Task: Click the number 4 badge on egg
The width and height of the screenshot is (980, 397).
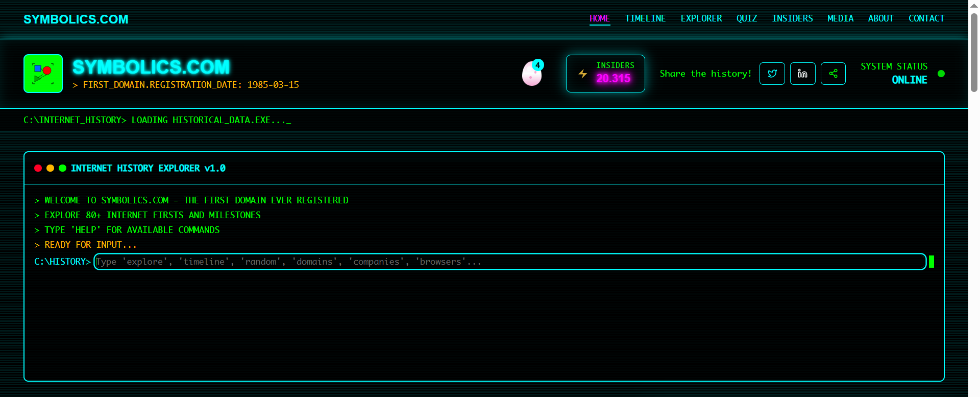Action: tap(538, 65)
